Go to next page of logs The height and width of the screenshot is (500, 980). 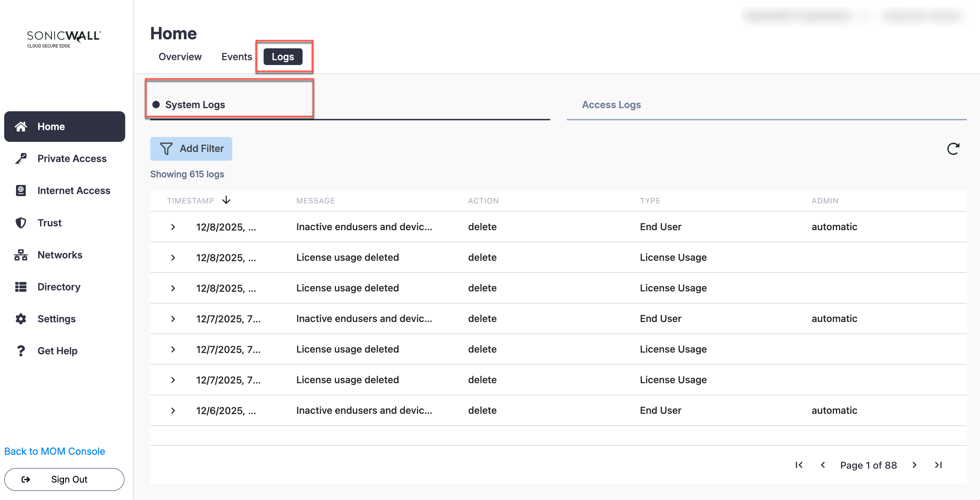(x=914, y=465)
